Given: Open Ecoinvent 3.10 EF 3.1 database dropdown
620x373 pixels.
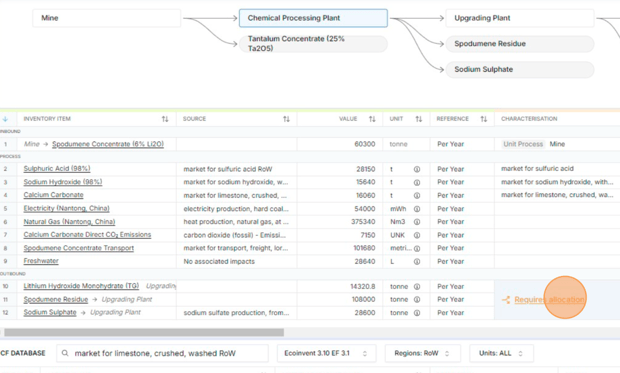Looking at the screenshot, I should click(326, 353).
